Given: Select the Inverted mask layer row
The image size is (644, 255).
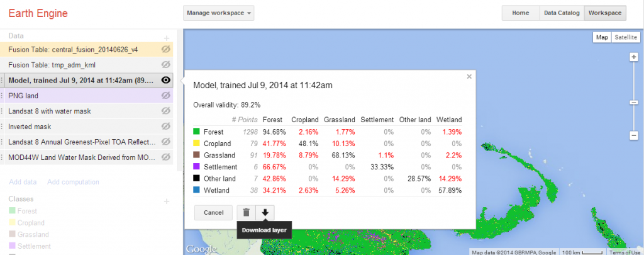Looking at the screenshot, I should [86, 127].
